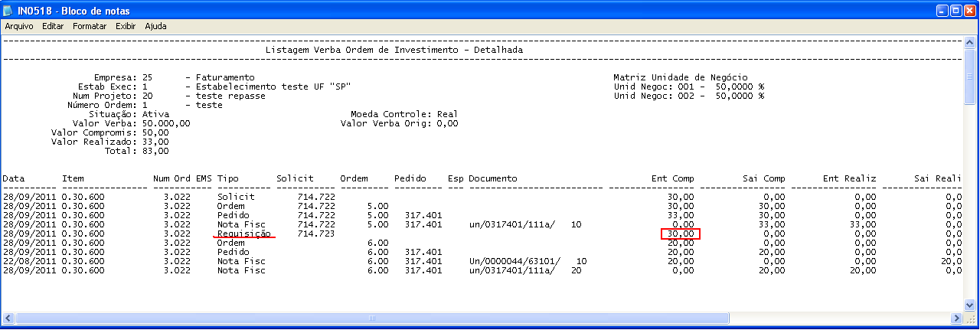Click the 'Ent Realiz' column header

[x=850, y=178]
